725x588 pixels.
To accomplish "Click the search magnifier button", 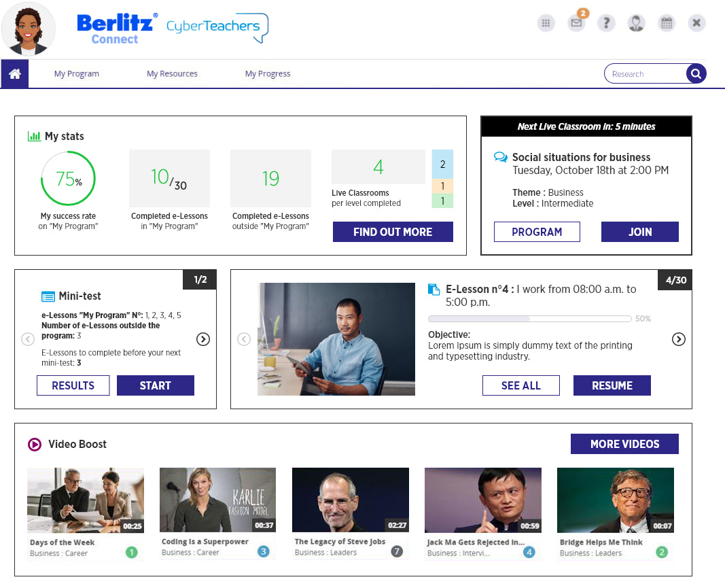I will click(x=696, y=74).
